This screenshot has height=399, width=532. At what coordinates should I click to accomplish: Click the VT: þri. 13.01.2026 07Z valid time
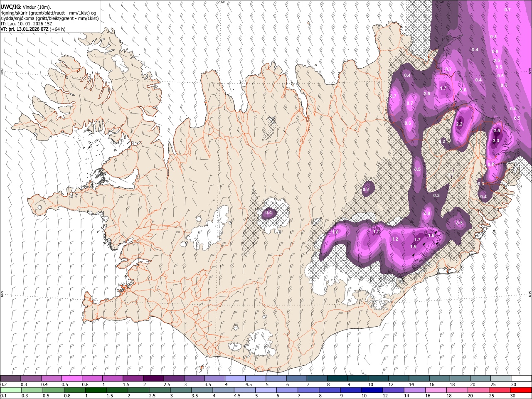(x=24, y=29)
